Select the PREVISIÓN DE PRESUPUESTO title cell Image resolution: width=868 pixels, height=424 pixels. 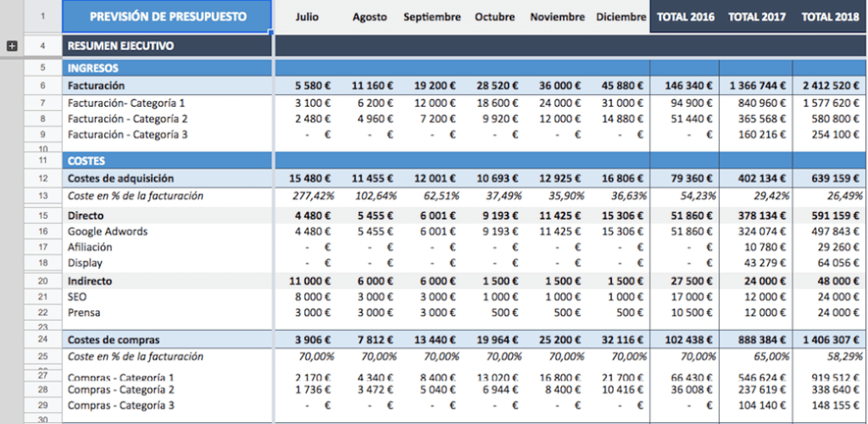[168, 17]
